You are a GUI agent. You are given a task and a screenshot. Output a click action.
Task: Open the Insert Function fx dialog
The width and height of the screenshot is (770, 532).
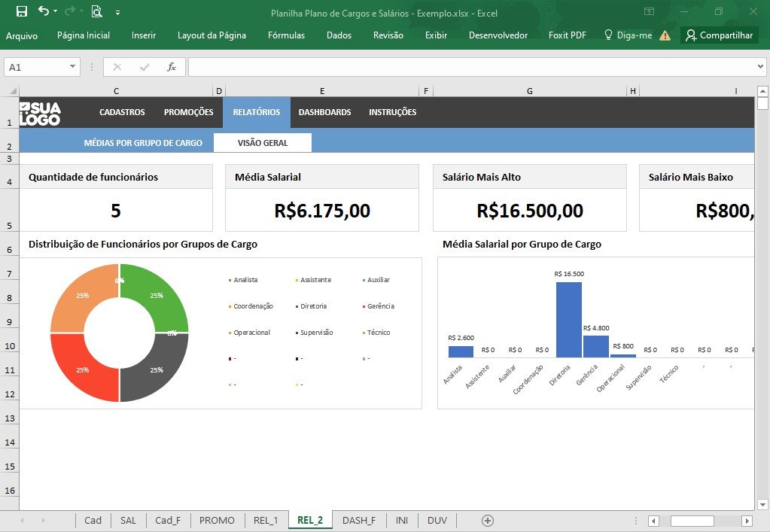172,67
